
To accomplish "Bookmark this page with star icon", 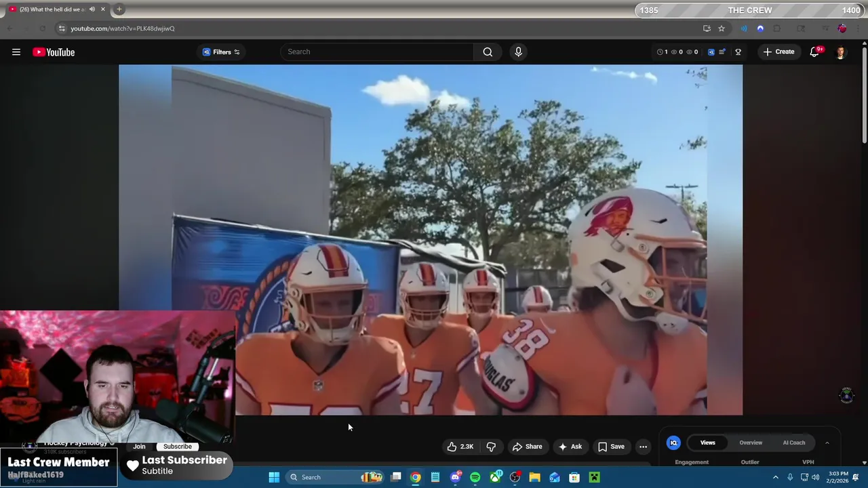I will pos(722,28).
